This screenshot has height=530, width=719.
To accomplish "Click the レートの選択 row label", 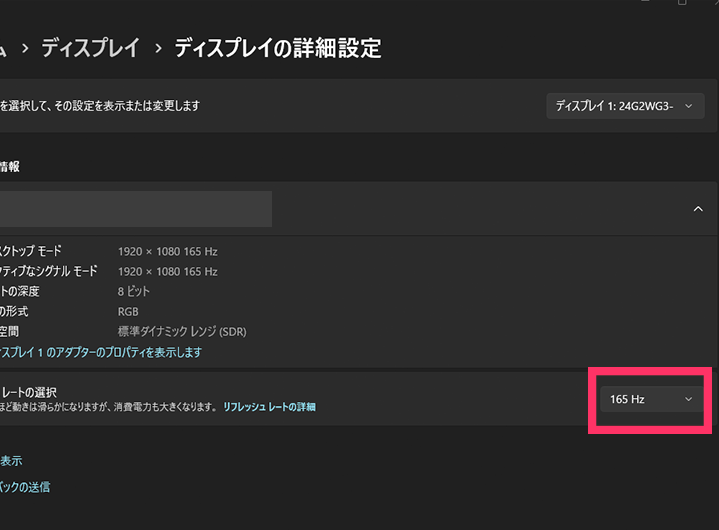I will 29,391.
